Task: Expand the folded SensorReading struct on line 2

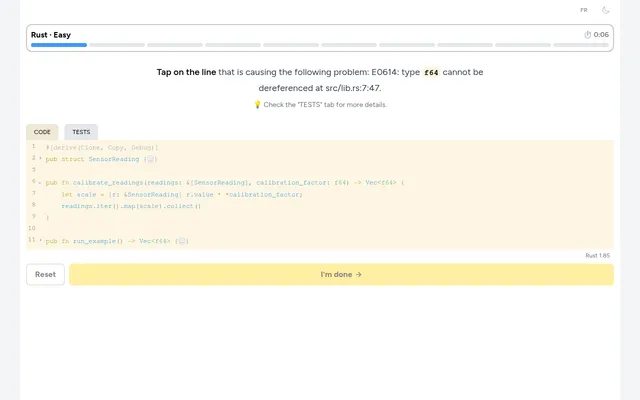Action: pos(40,158)
